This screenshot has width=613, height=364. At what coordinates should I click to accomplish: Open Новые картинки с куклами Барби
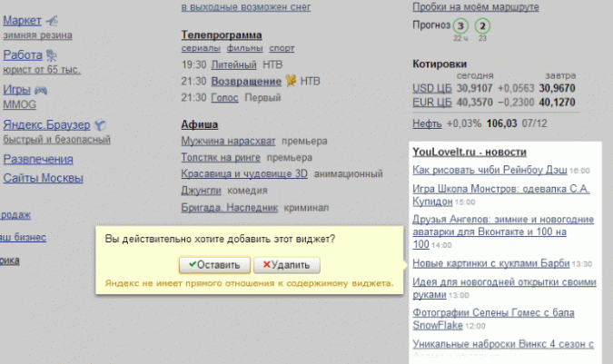pos(491,263)
